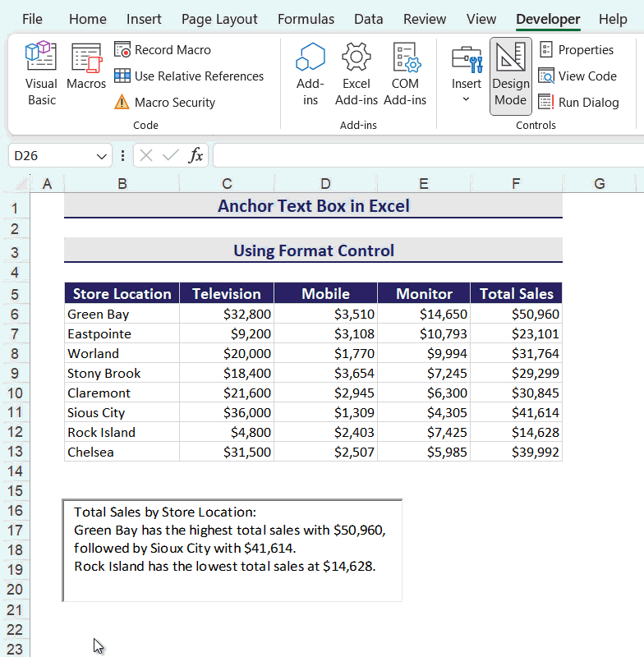Select row 21 header
Image resolution: width=644 pixels, height=657 pixels.
point(15,609)
